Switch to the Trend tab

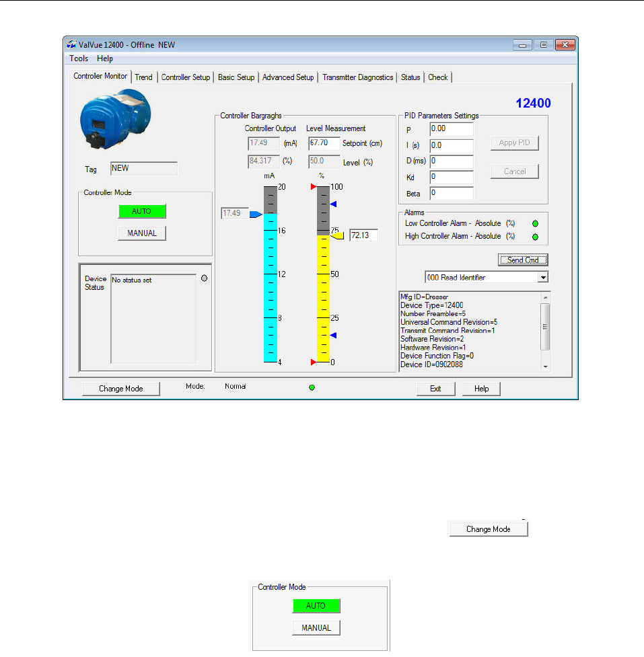[x=144, y=77]
